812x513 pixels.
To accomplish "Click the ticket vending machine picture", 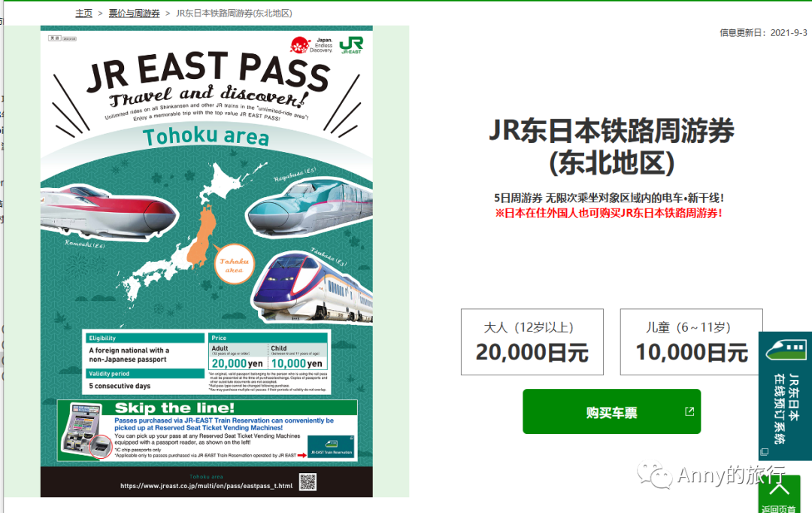I will tap(86, 431).
